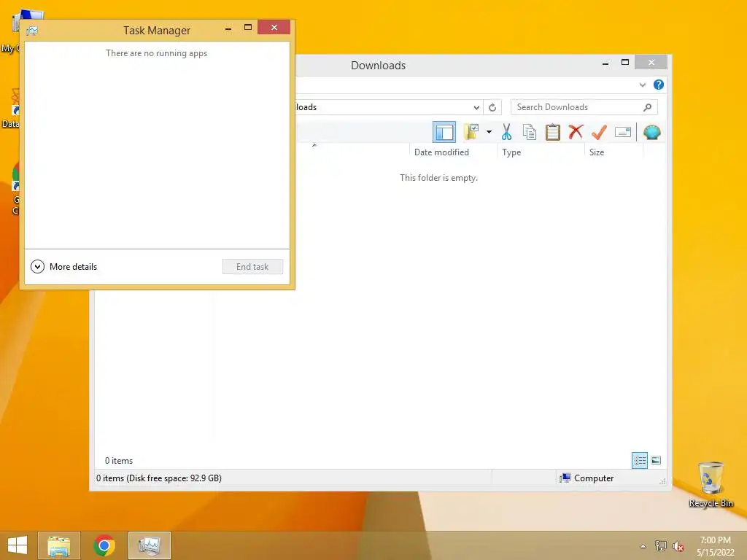This screenshot has height=560, width=747.
Task: Click End task button
Action: pos(252,267)
